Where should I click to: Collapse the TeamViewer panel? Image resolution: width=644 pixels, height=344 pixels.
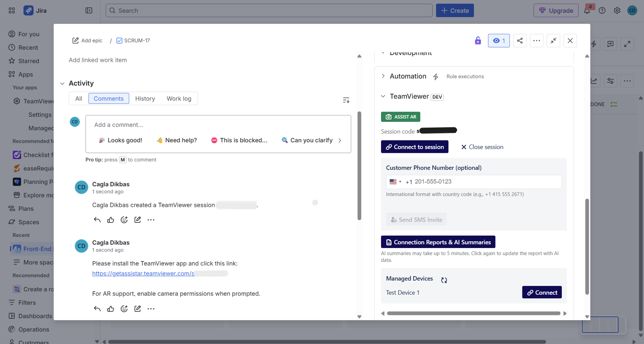tap(383, 96)
